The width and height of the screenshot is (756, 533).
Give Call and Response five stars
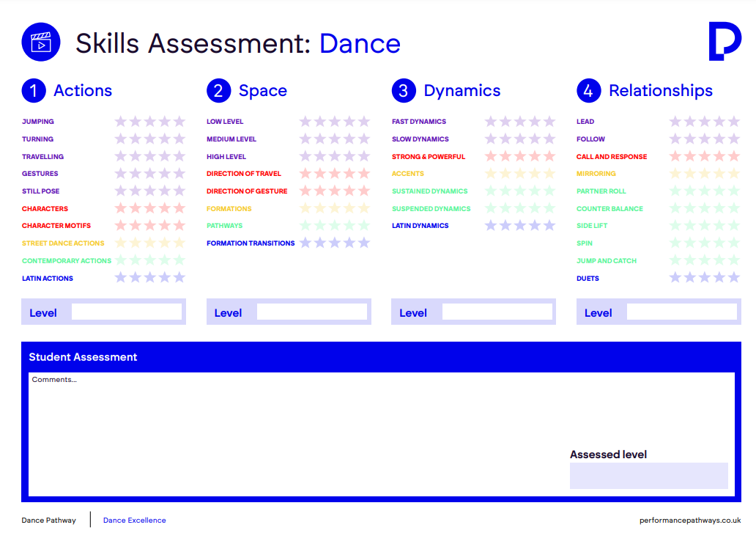(734, 156)
